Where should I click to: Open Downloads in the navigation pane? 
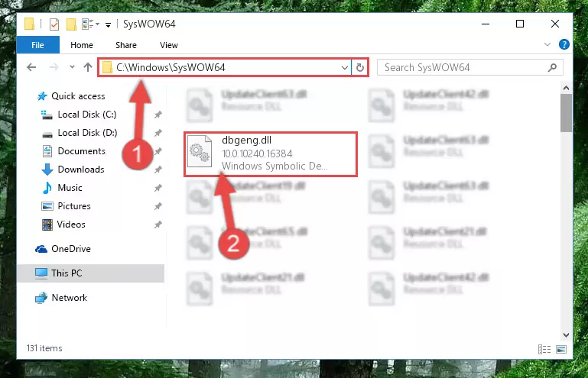[81, 170]
